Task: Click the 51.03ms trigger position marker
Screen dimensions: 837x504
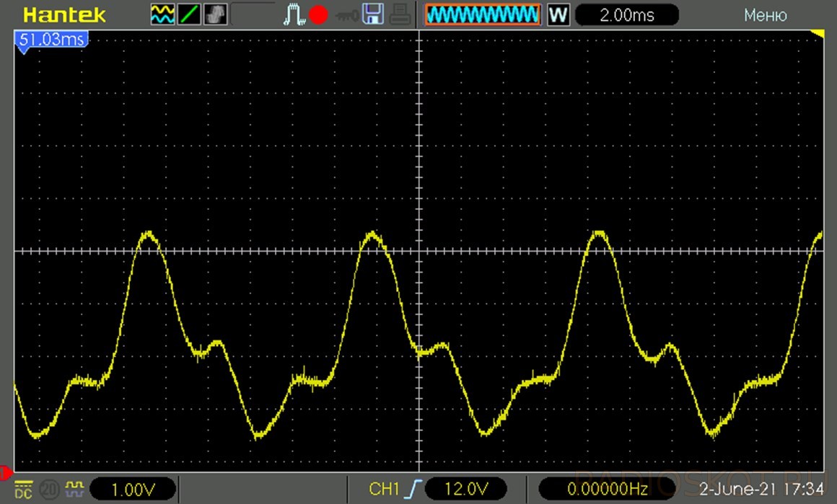Action: 51,40
